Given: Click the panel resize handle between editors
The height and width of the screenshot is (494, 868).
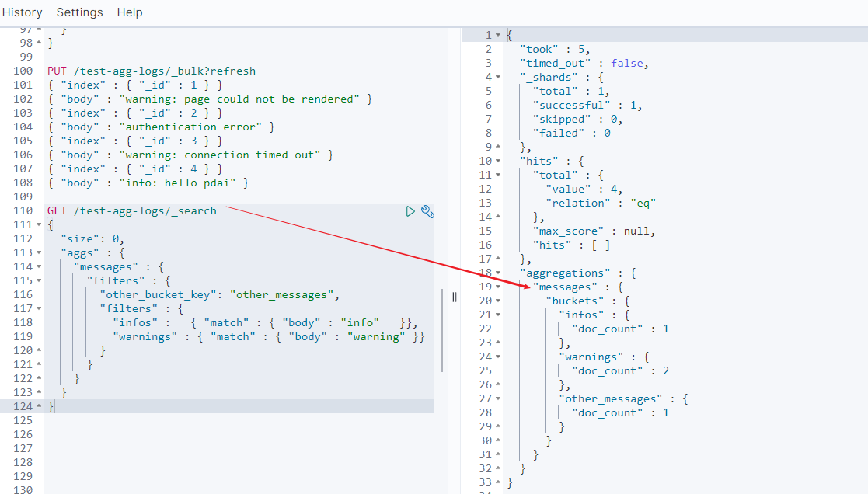Looking at the screenshot, I should click(x=455, y=297).
